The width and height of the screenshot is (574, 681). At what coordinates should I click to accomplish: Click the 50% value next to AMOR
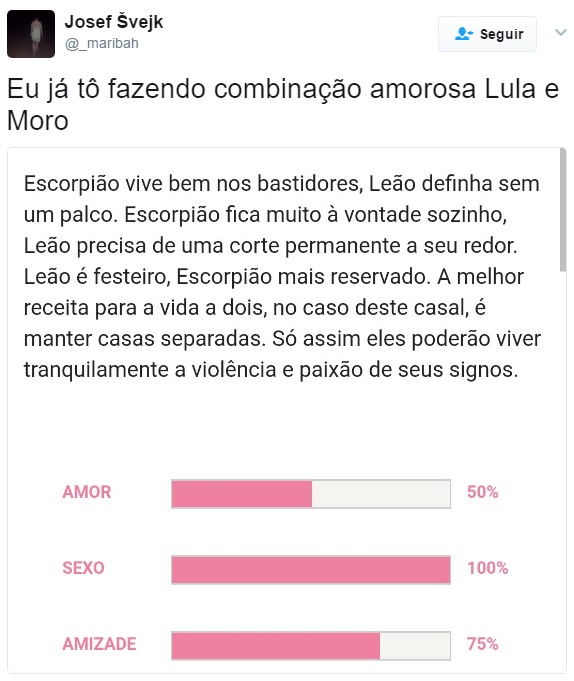click(x=482, y=492)
